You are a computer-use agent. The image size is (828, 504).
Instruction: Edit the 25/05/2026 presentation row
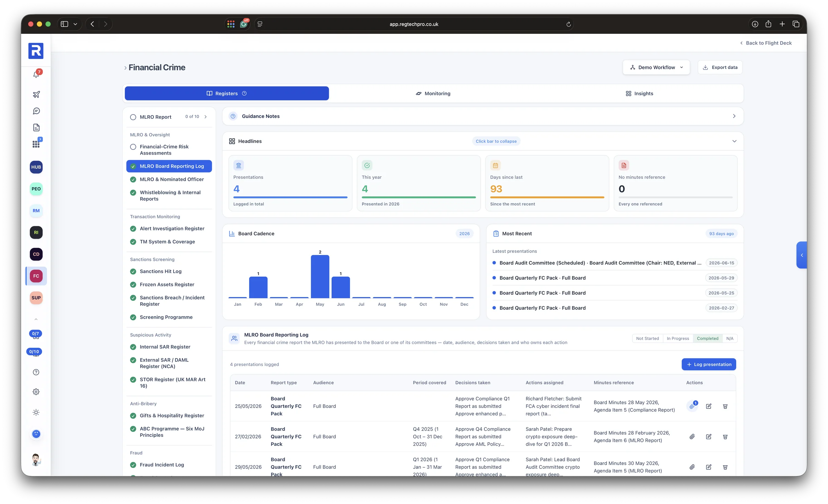click(709, 406)
